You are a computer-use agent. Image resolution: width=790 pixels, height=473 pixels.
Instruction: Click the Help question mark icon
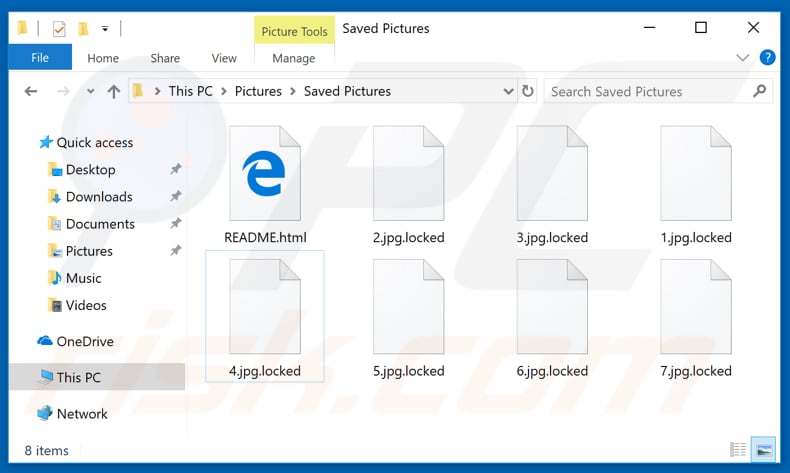tap(768, 58)
